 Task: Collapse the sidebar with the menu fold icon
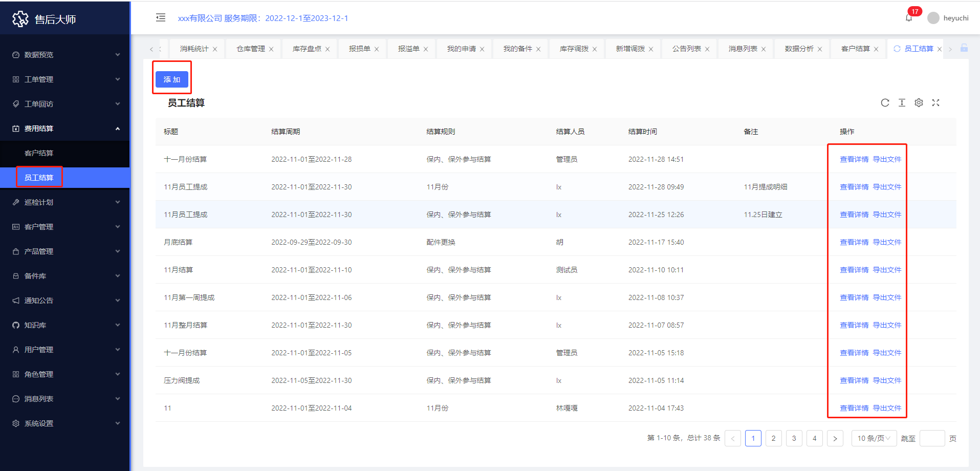coord(161,18)
